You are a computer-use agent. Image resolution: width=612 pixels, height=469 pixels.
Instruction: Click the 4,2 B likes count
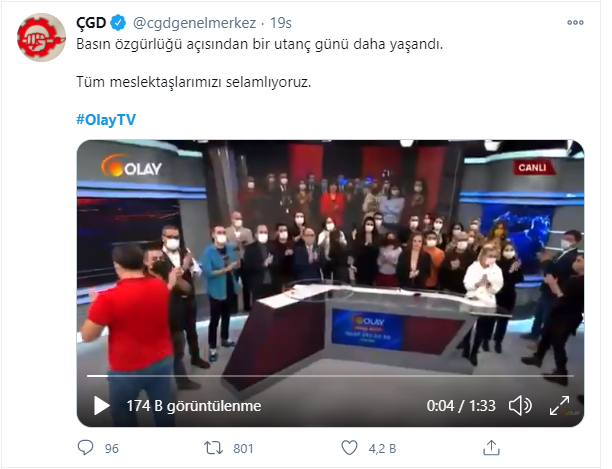click(382, 448)
